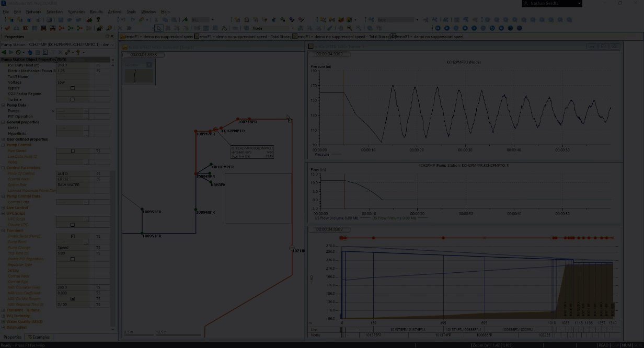Toggle the Turbine checkbox
The image size is (644, 348).
(73, 99)
